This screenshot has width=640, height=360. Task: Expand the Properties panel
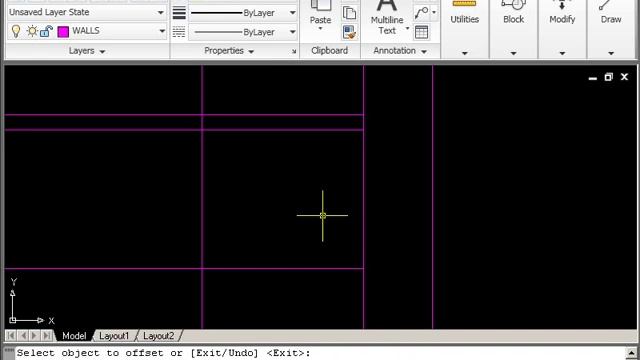point(229,51)
